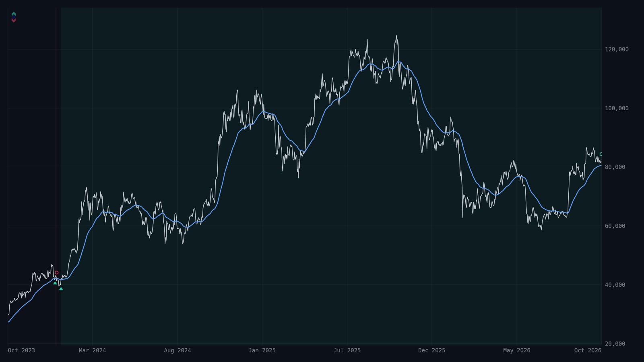Click the 40,000 price axis label

coord(615,285)
